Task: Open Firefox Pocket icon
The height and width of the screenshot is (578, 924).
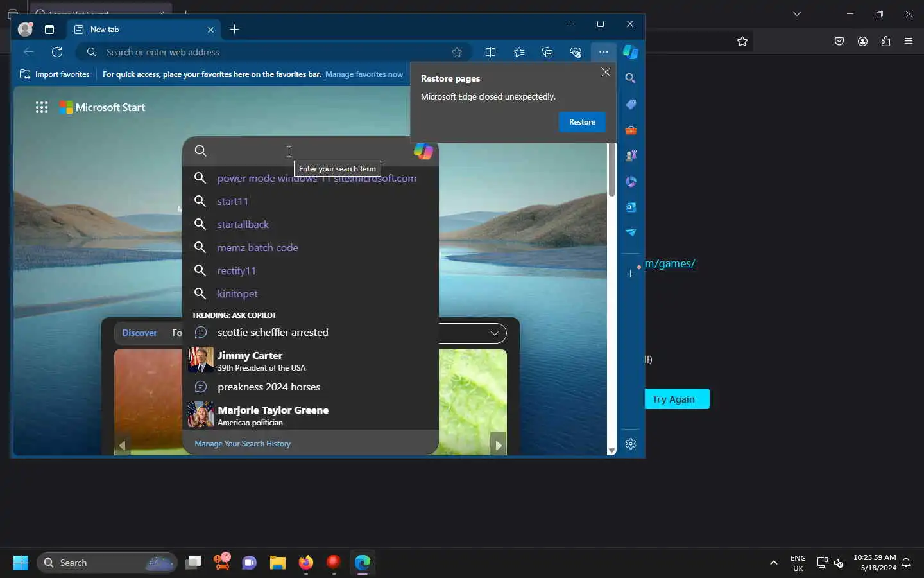Action: [x=839, y=42]
